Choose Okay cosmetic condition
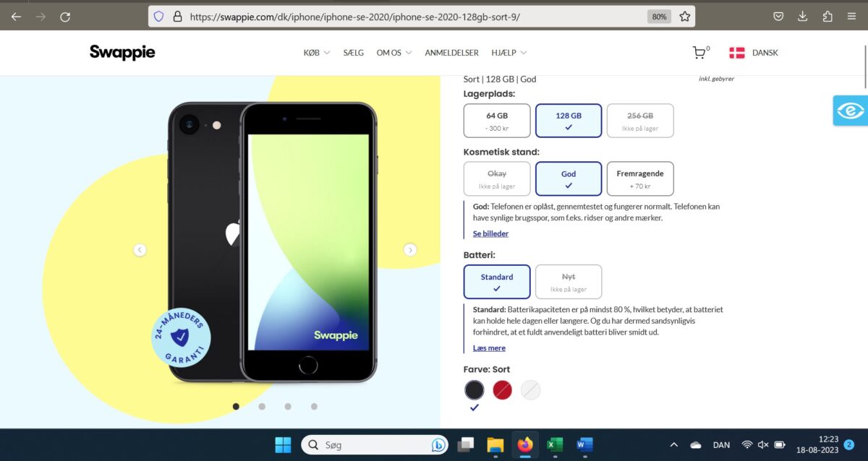868x461 pixels. coord(497,178)
